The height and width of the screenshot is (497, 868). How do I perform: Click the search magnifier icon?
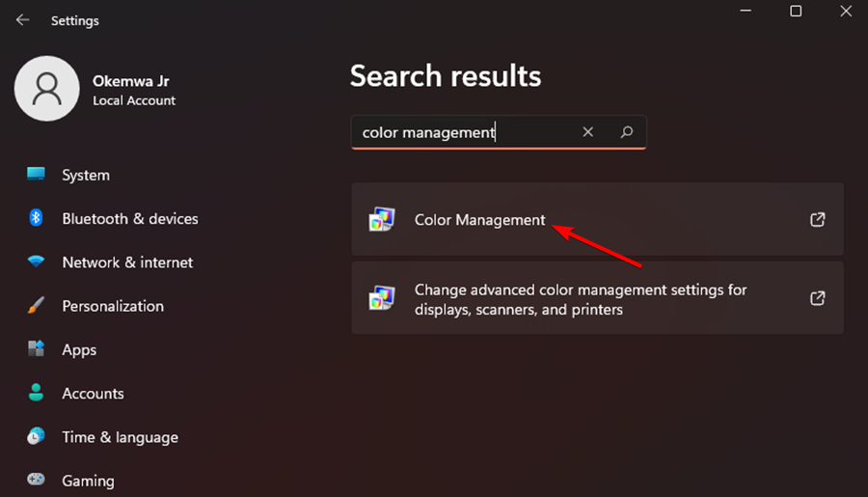627,132
